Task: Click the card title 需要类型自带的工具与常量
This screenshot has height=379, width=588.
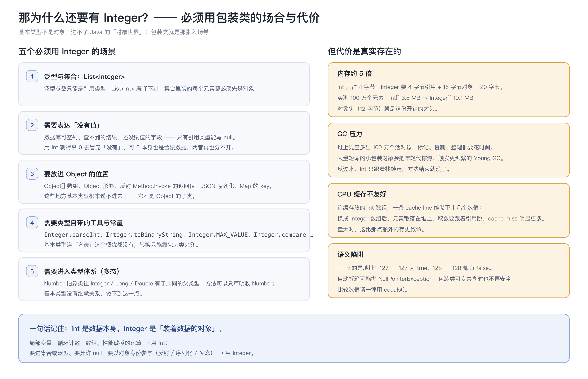Action: 83,223
